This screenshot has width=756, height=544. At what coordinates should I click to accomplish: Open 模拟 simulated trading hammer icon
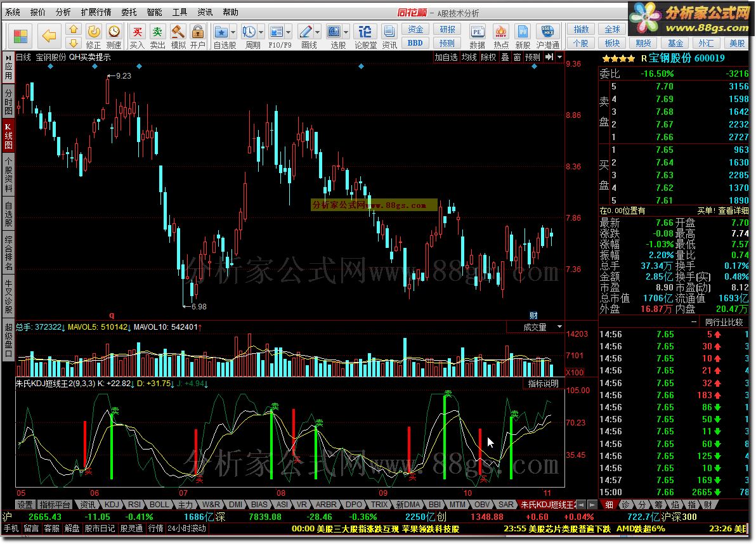click(178, 37)
